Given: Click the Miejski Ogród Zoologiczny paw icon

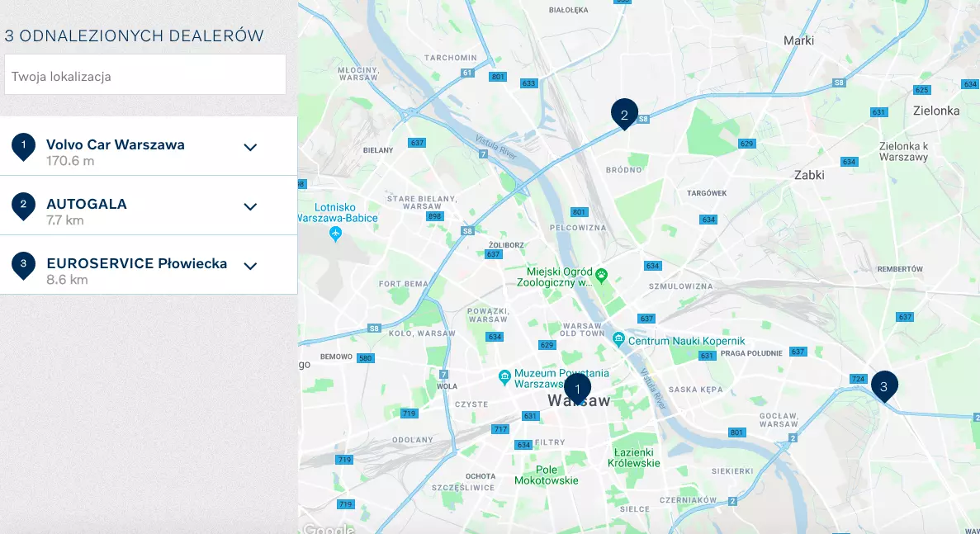Looking at the screenshot, I should (x=601, y=274).
